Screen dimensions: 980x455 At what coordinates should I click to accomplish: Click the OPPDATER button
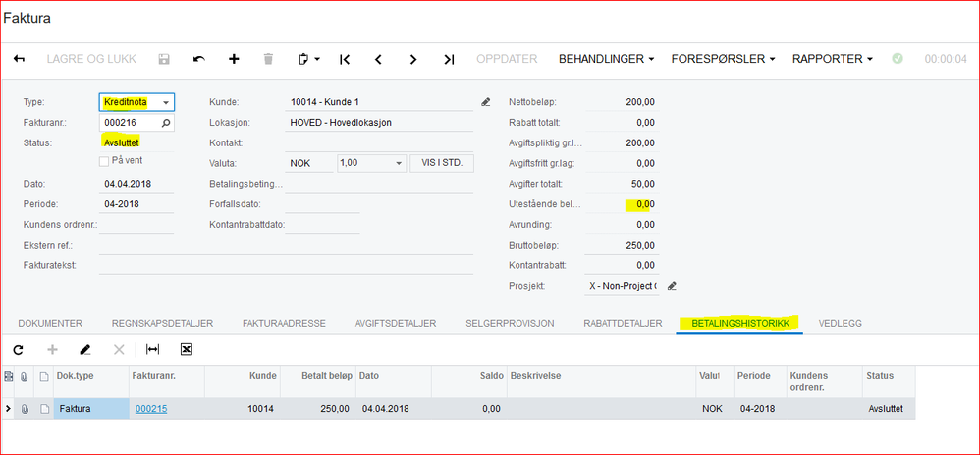tap(507, 59)
